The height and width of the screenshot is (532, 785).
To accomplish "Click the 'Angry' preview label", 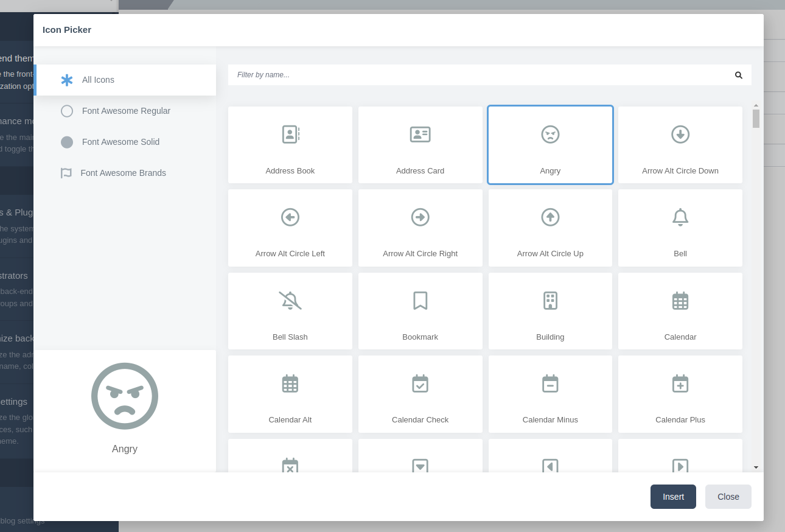I will 125,449.
